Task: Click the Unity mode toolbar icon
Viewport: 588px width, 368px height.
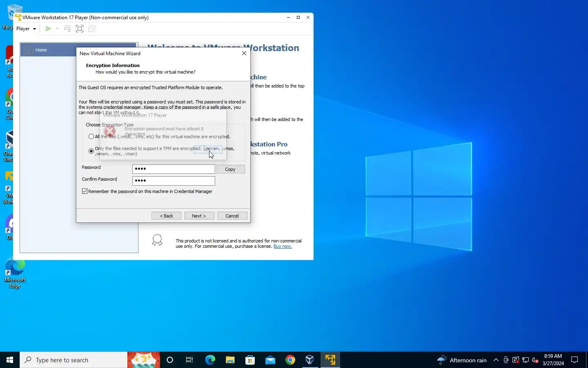Action: [92, 29]
